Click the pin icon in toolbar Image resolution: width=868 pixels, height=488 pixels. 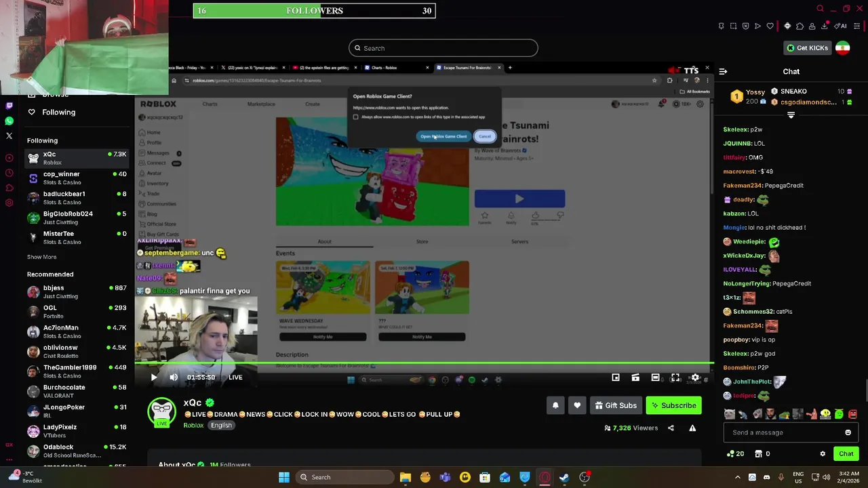point(721,26)
